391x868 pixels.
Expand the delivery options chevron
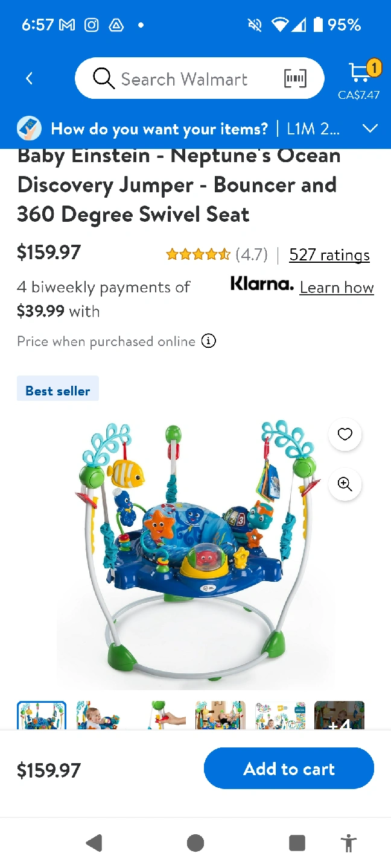(370, 128)
